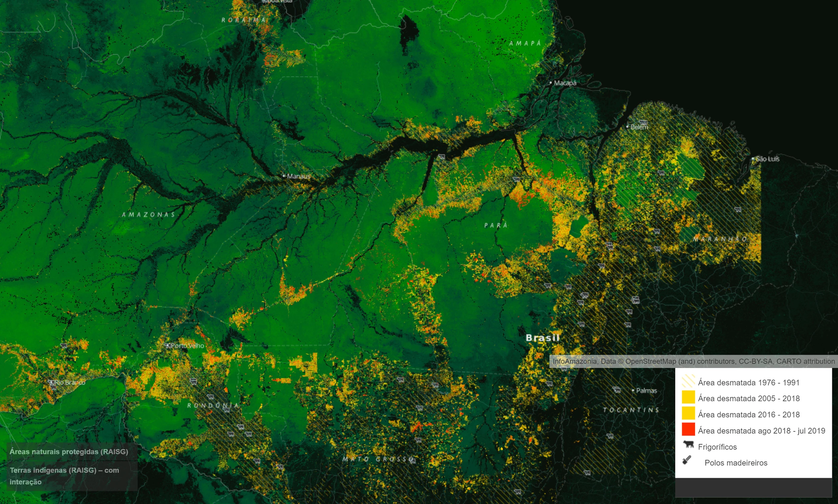Click the frigorífico icon near Rio Branco
This screenshot has height=504, width=838.
click(52, 383)
